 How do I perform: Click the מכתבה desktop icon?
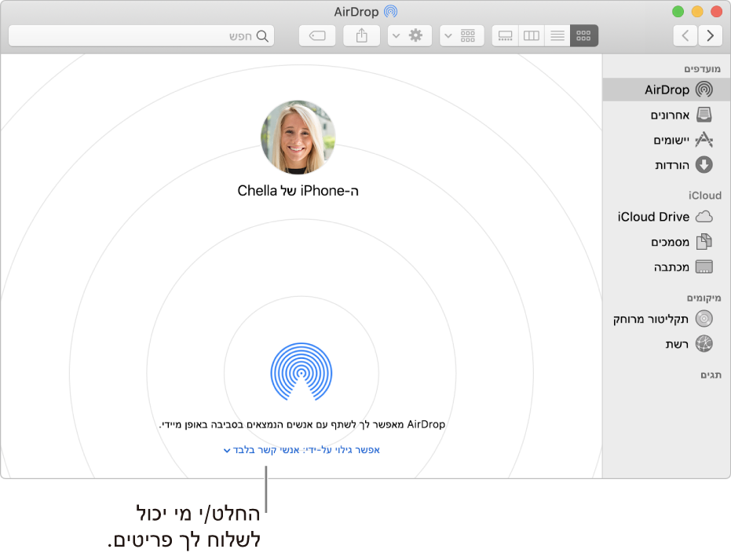[x=704, y=267]
